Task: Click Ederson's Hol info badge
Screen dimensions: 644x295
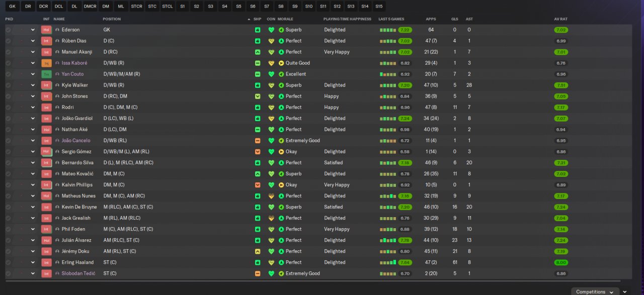Action: tap(46, 30)
